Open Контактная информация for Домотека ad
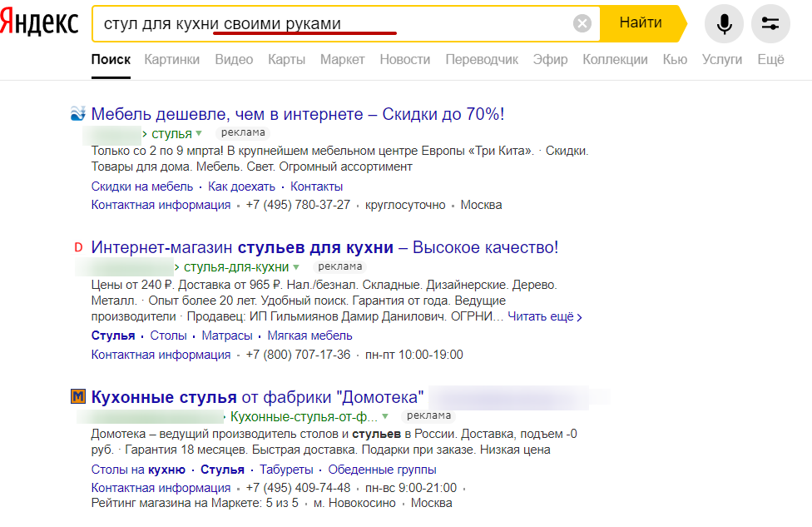 161,488
